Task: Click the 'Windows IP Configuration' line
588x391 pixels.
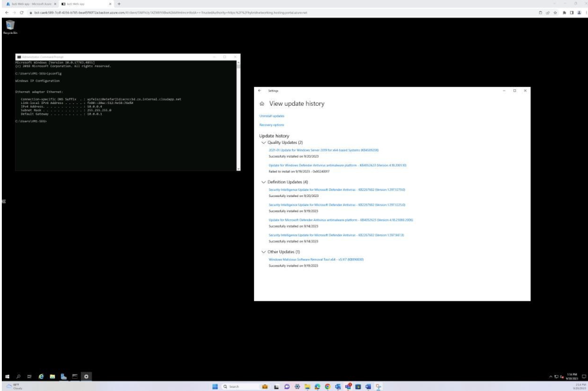Action: click(x=38, y=81)
